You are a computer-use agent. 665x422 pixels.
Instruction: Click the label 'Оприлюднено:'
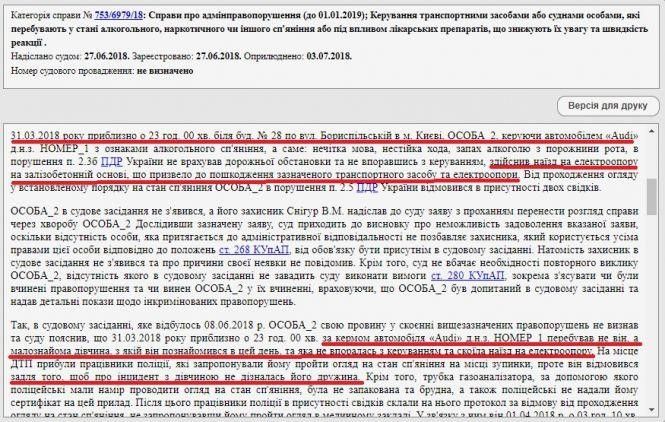[274, 56]
